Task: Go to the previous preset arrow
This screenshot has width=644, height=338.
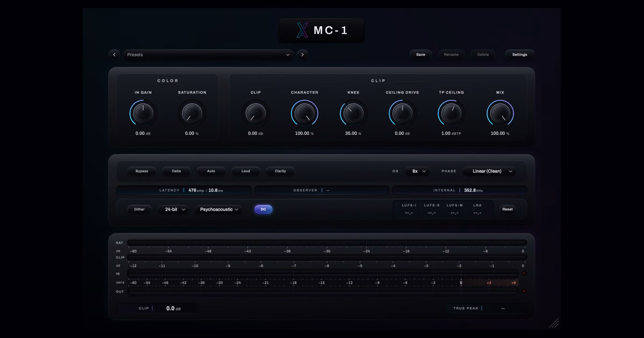Action: (x=114, y=54)
